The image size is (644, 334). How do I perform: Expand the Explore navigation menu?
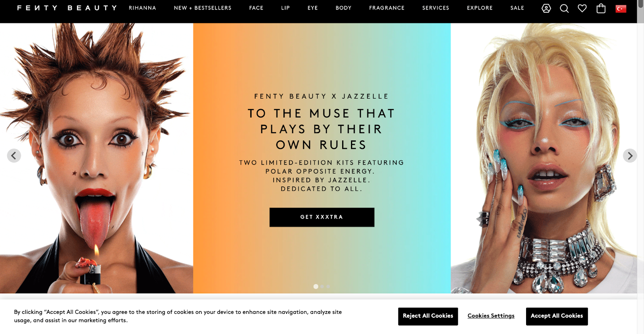480,8
